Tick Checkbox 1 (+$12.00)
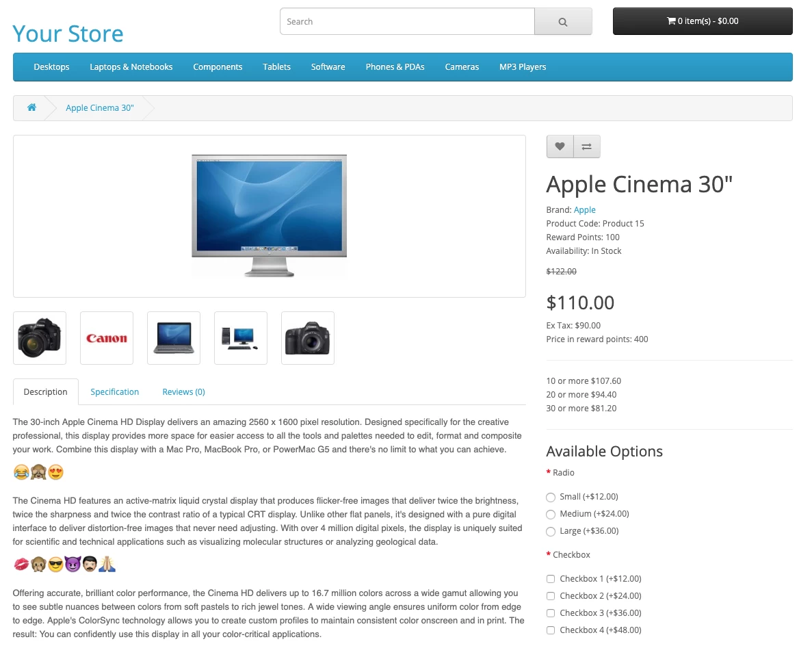 551,579
